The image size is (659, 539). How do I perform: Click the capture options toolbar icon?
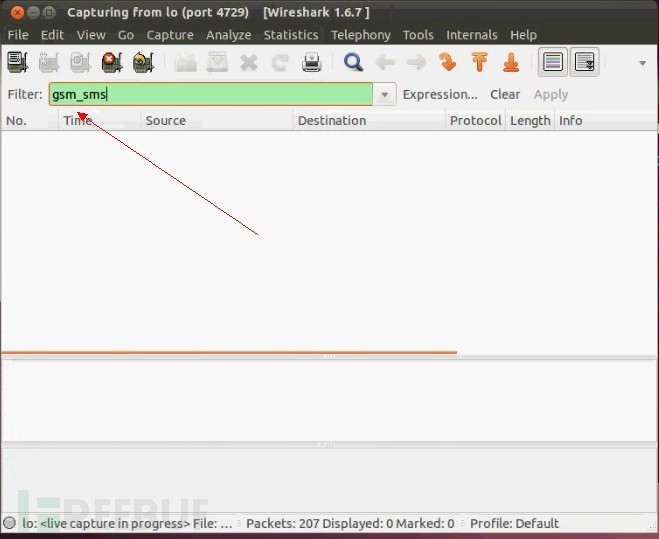[49, 62]
